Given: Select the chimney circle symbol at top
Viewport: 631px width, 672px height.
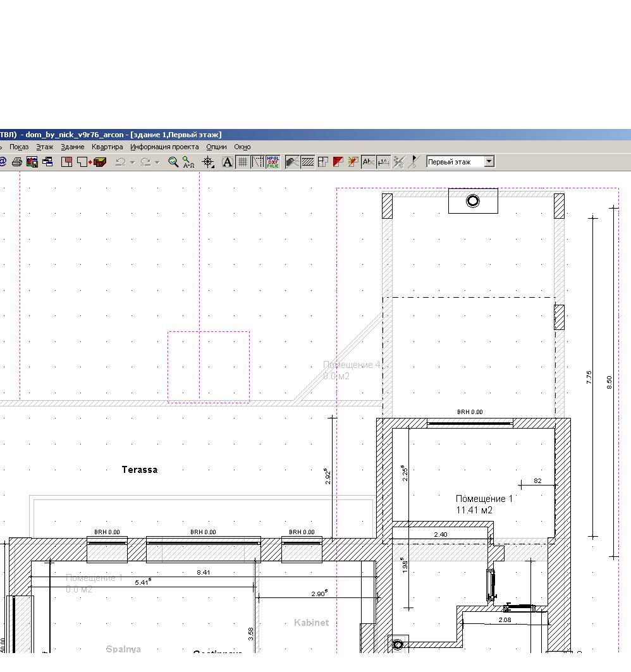Looking at the screenshot, I should click(473, 201).
